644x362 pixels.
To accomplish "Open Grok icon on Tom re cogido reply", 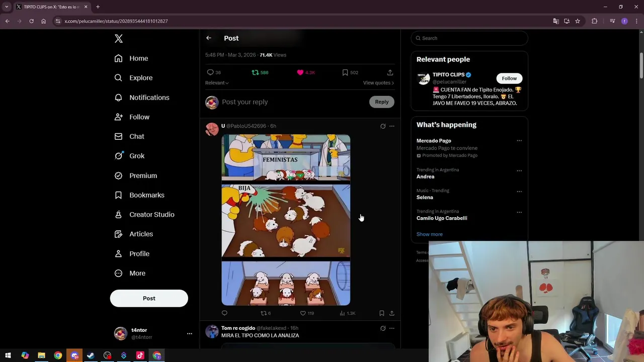I will pyautogui.click(x=383, y=328).
